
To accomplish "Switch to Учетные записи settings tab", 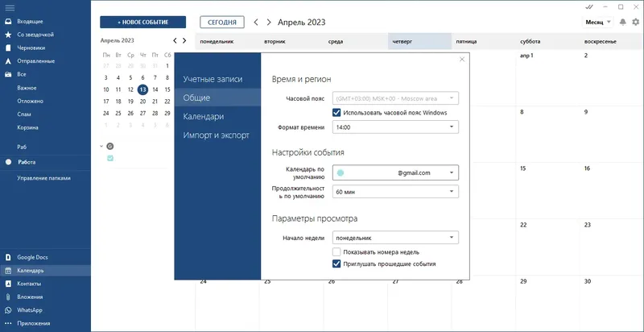I will 218,79.
